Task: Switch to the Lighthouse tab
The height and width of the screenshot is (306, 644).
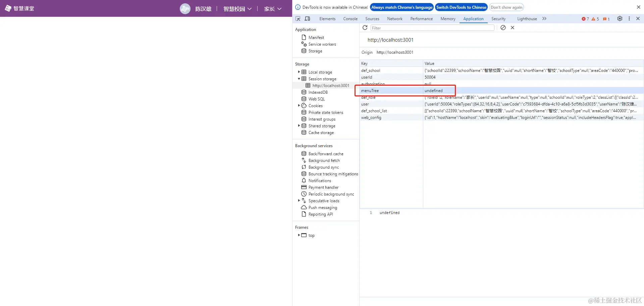Action: (x=527, y=19)
